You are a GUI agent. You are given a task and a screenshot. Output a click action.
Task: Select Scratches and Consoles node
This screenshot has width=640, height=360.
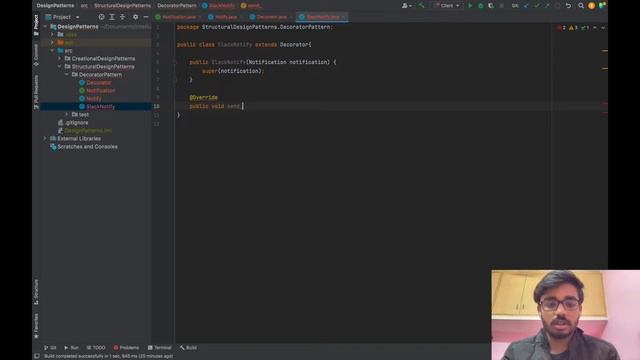(87, 147)
